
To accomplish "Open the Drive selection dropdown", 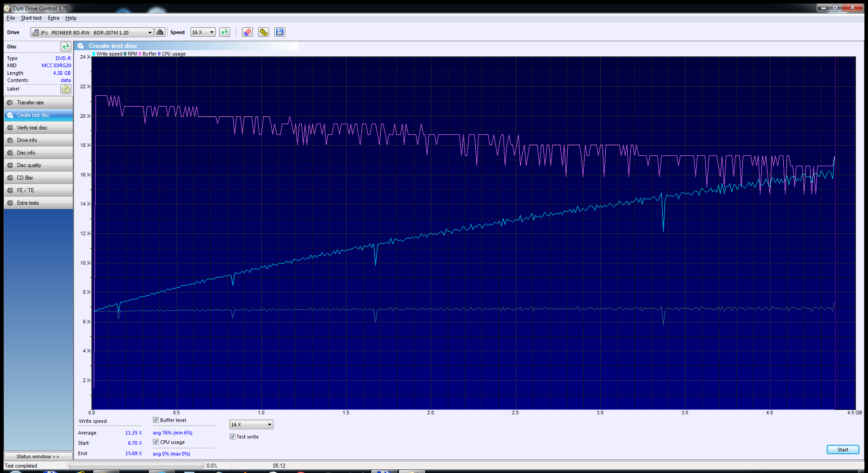I will point(150,33).
